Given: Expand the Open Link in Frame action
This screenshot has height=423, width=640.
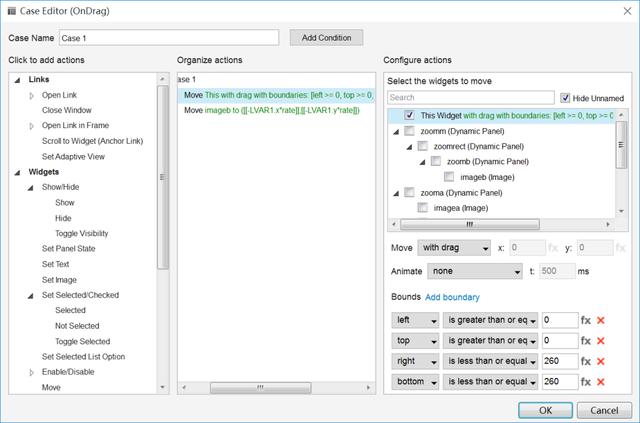Looking at the screenshot, I should coord(31,126).
